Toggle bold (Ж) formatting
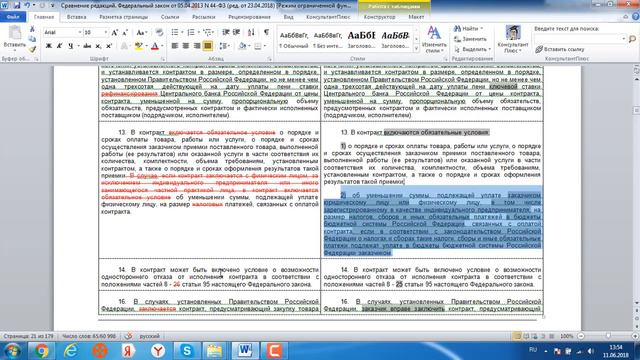Viewport: 640px width, 360px height. coord(48,46)
